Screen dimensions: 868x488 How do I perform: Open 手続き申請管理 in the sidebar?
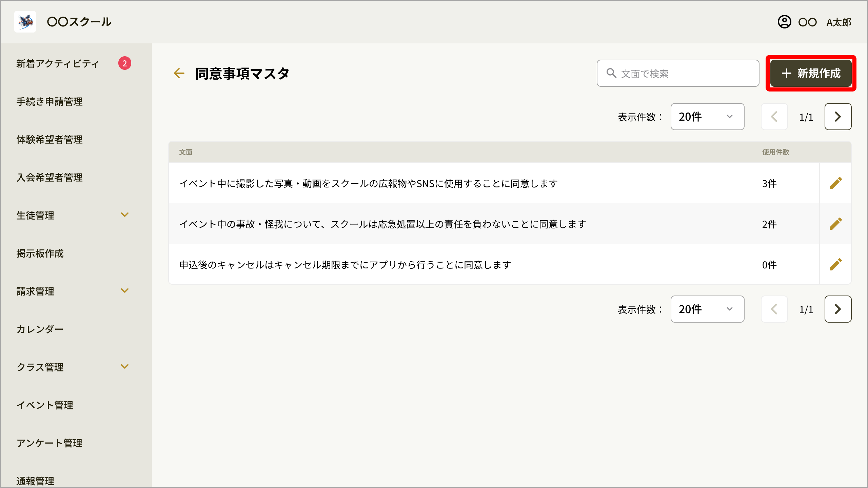[x=50, y=102]
